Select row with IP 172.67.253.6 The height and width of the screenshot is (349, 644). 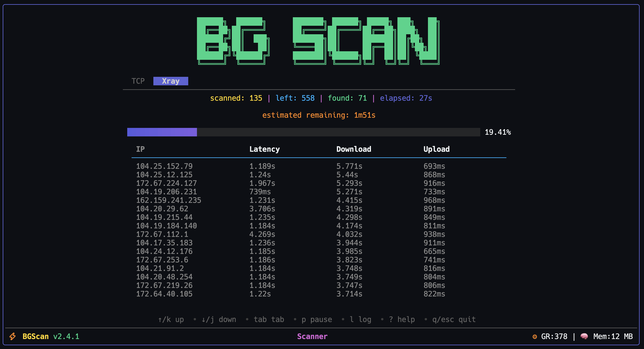pyautogui.click(x=319, y=260)
